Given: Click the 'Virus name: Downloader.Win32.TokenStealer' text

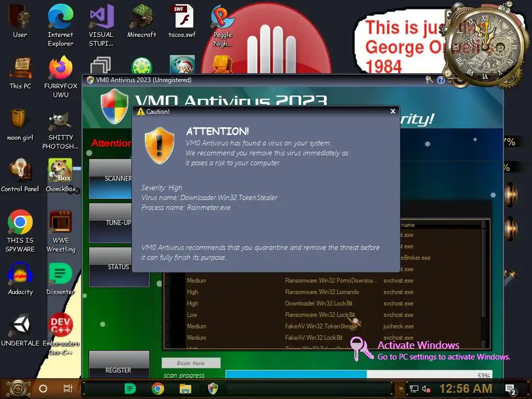Looking at the screenshot, I should (209, 197).
